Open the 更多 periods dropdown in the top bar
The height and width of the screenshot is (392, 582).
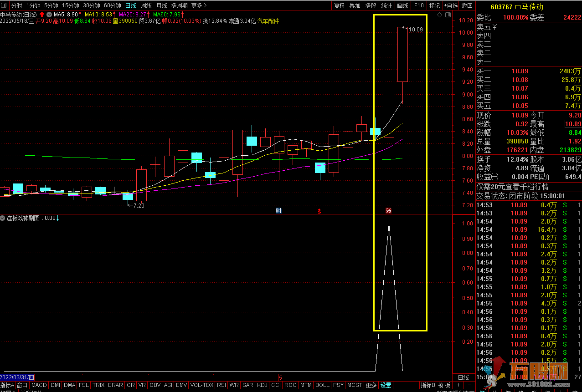[199, 5]
